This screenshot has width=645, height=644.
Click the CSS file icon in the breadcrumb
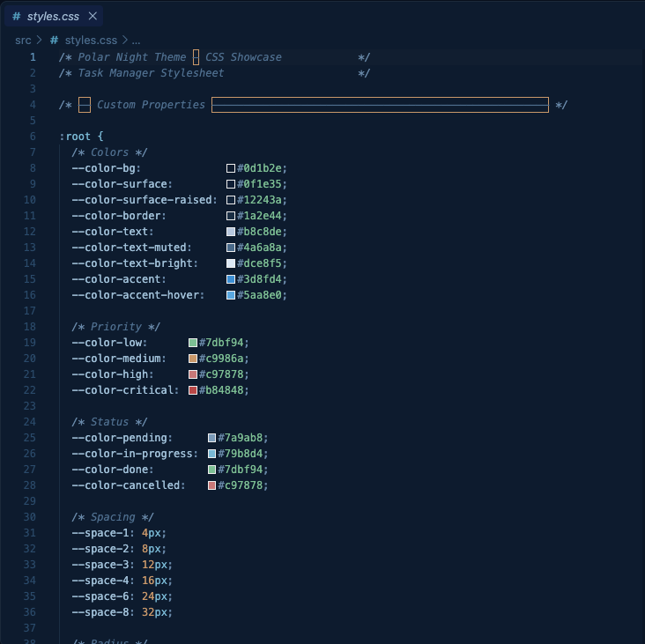(x=55, y=41)
